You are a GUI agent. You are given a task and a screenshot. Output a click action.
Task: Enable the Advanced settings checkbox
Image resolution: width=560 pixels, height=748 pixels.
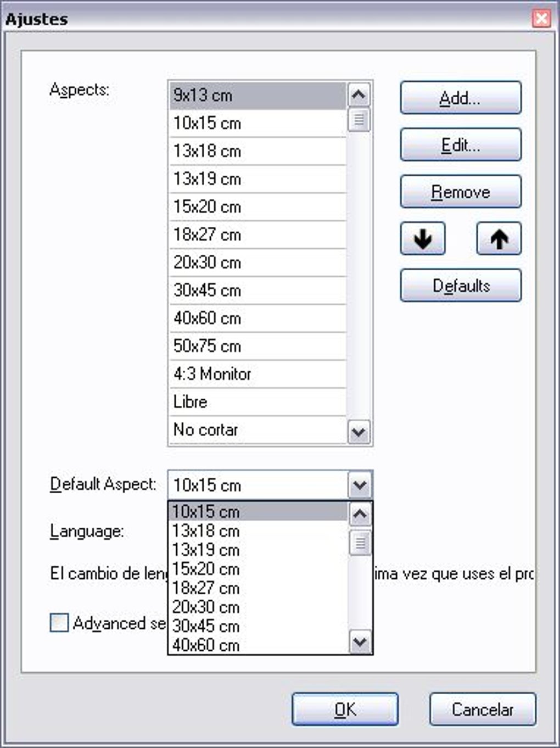pos(59,623)
